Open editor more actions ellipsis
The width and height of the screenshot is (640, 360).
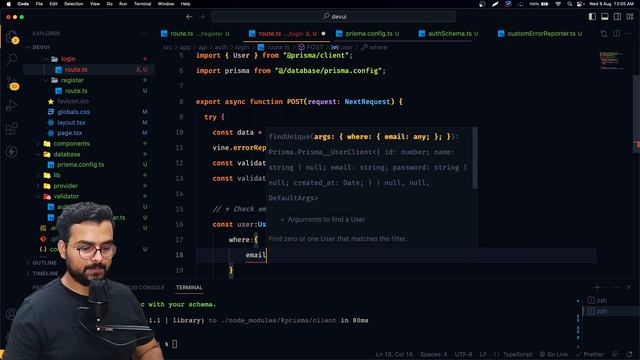pos(629,33)
